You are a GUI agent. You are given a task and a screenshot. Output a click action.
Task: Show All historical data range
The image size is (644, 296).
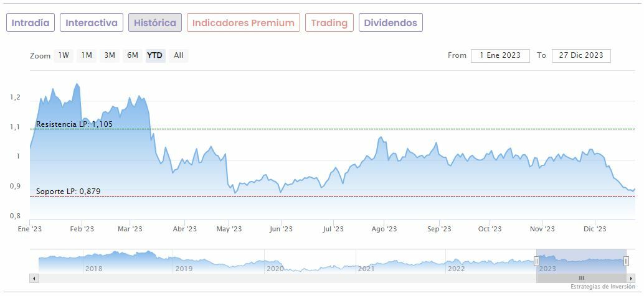179,55
